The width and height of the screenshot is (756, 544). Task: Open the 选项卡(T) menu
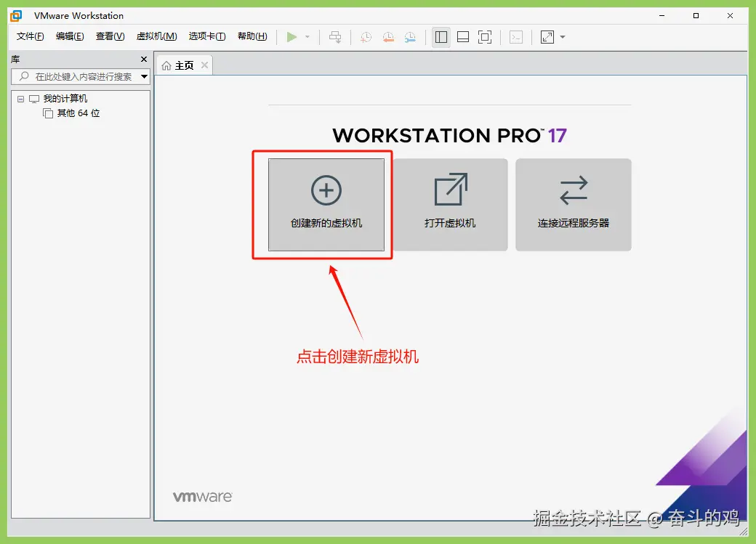click(x=207, y=36)
